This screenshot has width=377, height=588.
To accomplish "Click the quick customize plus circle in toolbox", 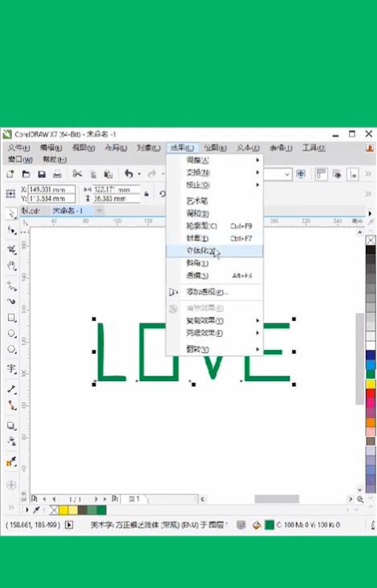I will point(11,485).
